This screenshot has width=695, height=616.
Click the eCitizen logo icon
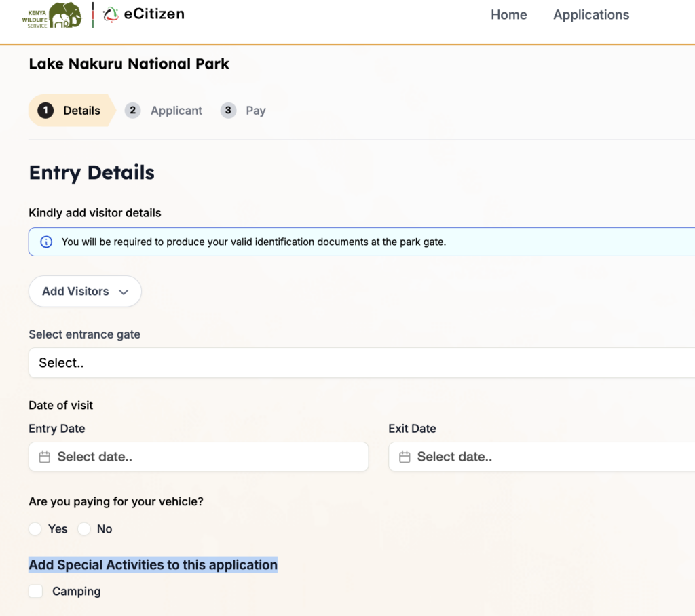tap(111, 15)
